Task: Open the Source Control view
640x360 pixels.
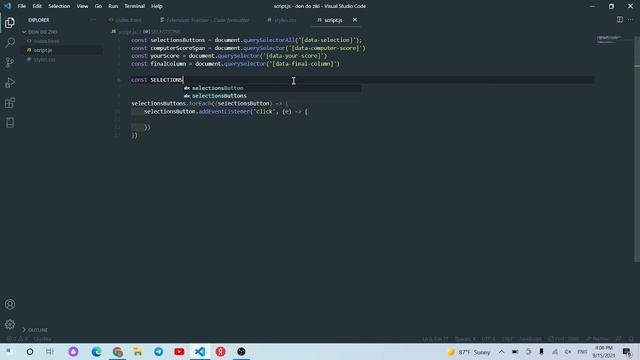Action: 10,62
